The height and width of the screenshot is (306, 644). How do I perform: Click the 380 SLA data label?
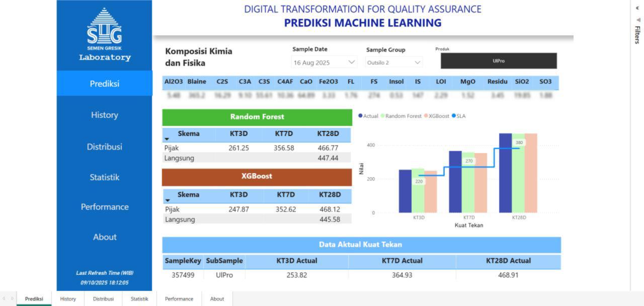519,142
